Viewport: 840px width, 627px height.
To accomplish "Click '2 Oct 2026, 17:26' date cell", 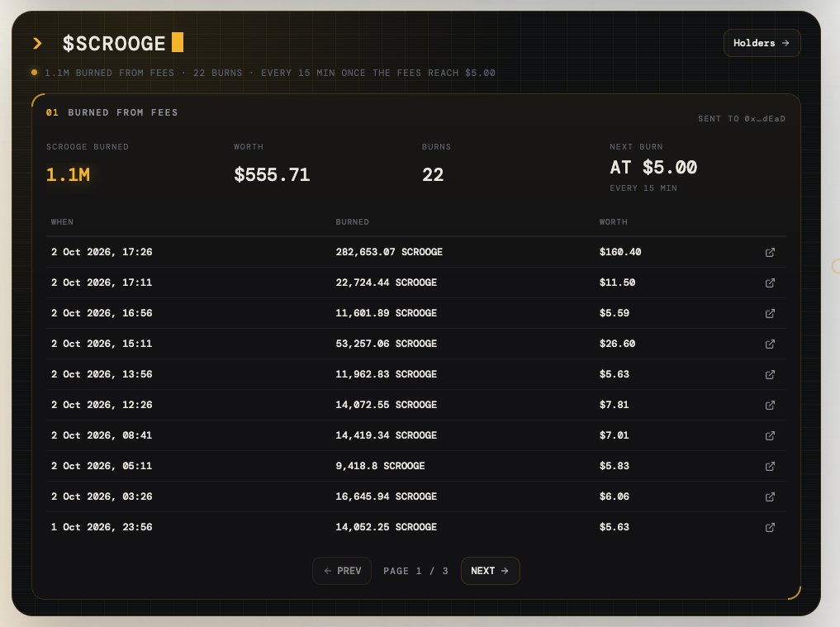I will [x=102, y=252].
